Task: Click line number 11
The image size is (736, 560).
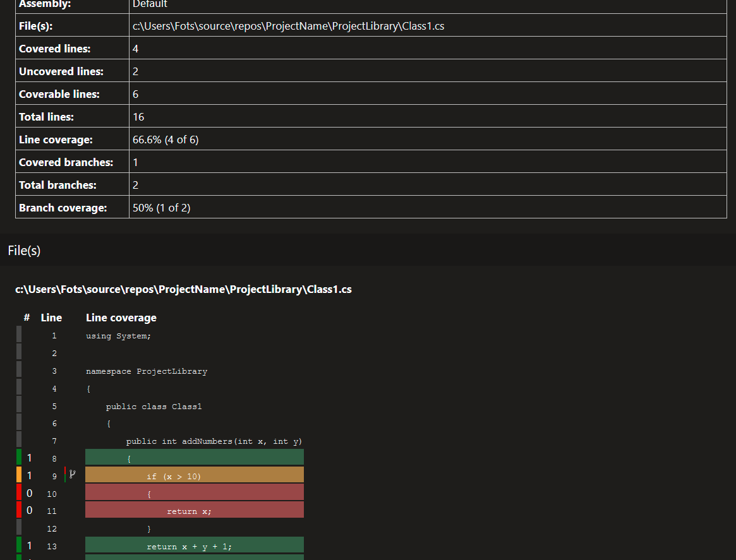Action: click(x=52, y=511)
